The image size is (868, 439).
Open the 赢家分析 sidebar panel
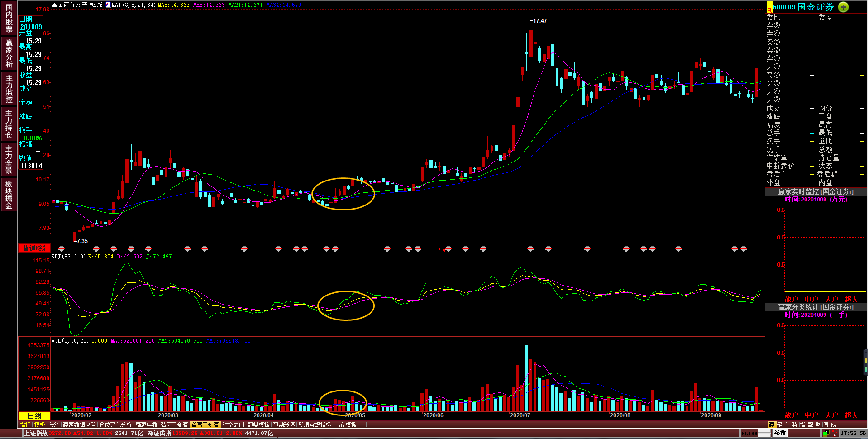pos(9,53)
